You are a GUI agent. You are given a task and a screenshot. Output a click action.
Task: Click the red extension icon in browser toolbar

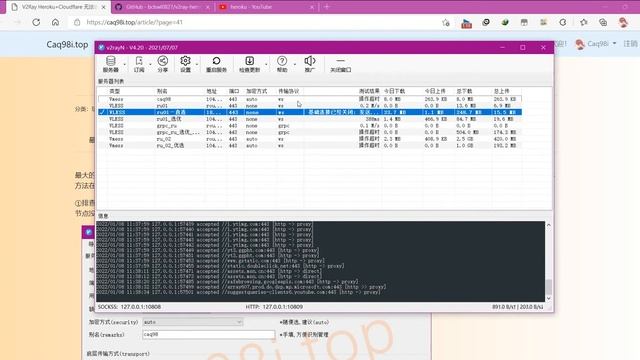[x=467, y=24]
